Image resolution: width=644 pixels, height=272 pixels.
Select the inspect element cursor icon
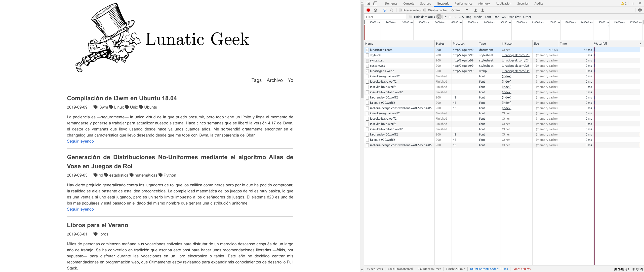coord(368,3)
